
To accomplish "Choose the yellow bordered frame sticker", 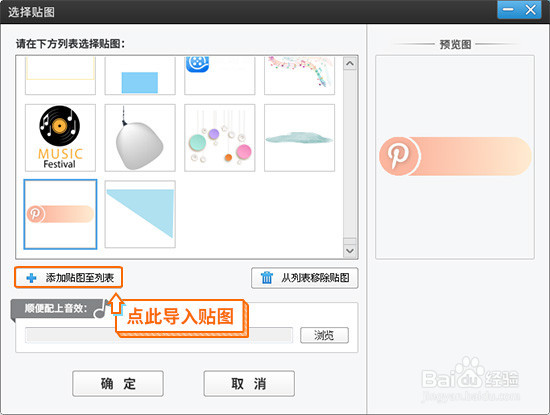I will (60, 76).
